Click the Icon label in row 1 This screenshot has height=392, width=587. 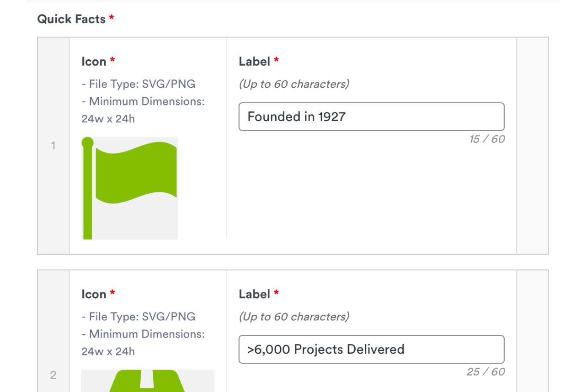pos(94,62)
